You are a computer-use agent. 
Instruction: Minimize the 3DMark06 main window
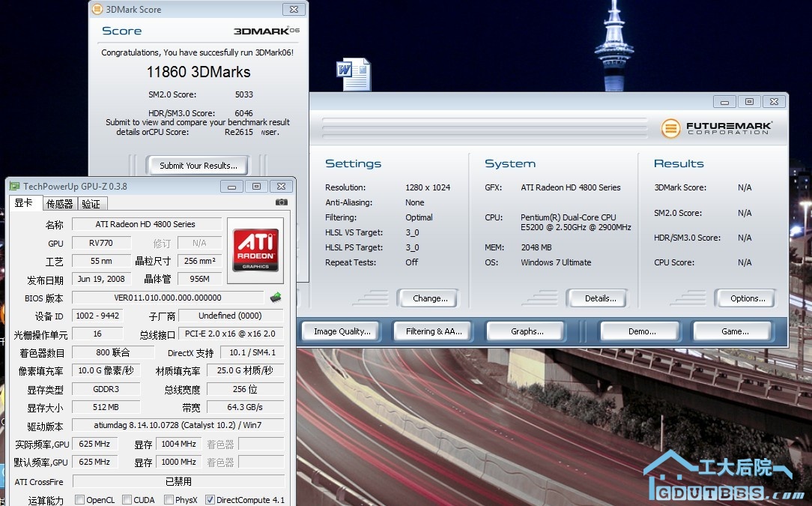click(724, 102)
